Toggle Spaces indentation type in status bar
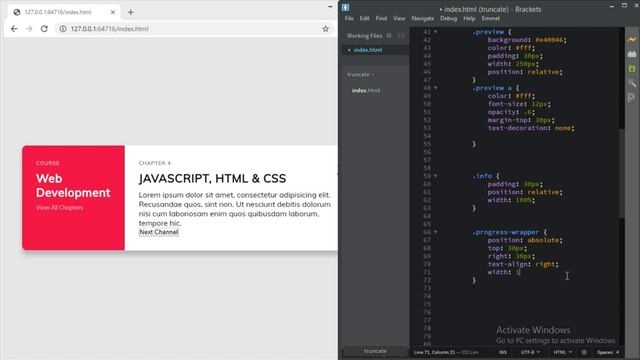 tap(605, 352)
